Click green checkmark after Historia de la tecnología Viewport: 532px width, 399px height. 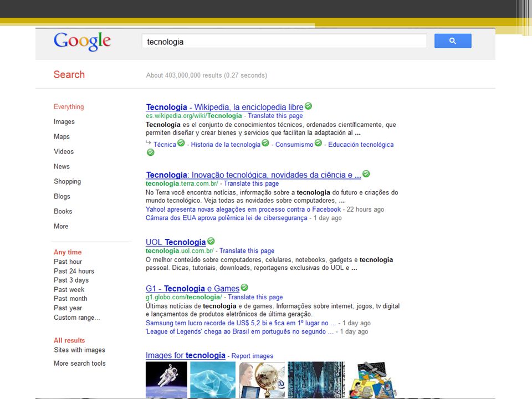point(265,143)
